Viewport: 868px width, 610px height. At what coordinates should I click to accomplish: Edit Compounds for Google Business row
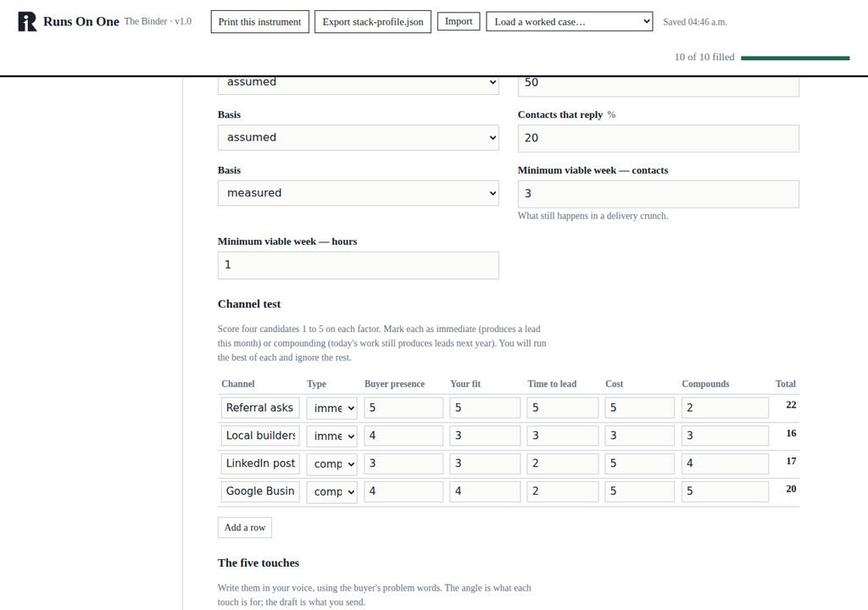[x=725, y=491]
